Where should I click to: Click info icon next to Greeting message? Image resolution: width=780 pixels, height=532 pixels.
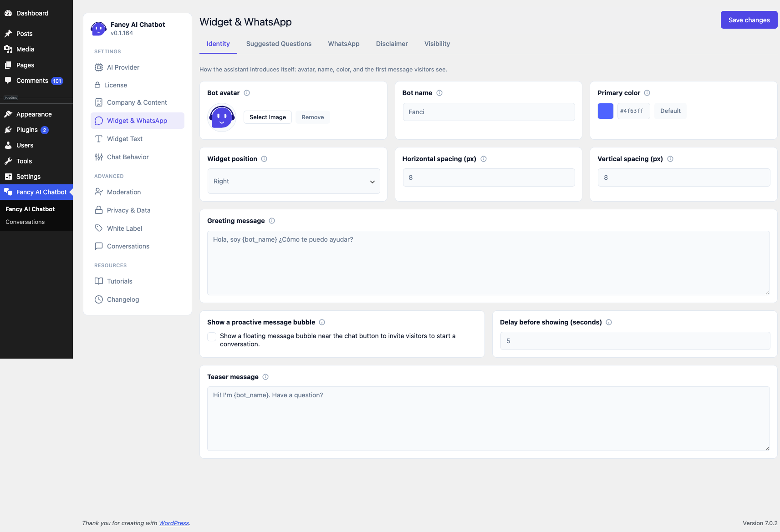[x=272, y=221]
